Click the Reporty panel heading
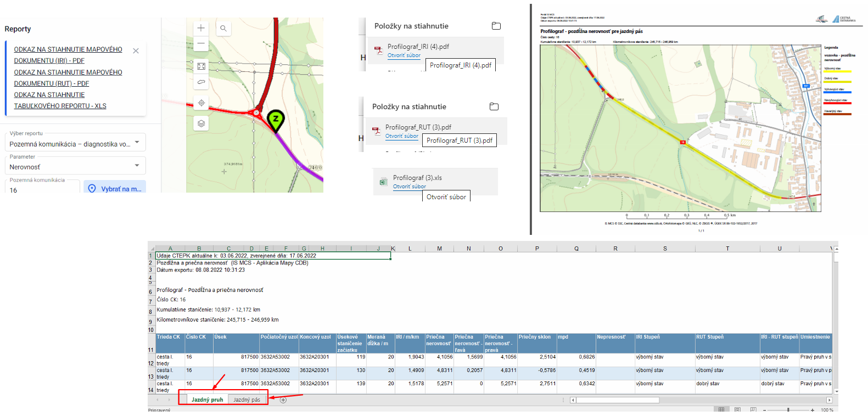This screenshot has width=868, height=416. [18, 29]
